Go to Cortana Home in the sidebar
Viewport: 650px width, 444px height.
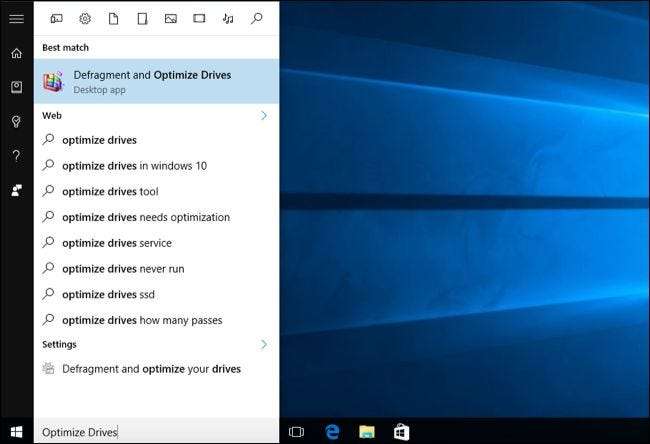point(16,53)
